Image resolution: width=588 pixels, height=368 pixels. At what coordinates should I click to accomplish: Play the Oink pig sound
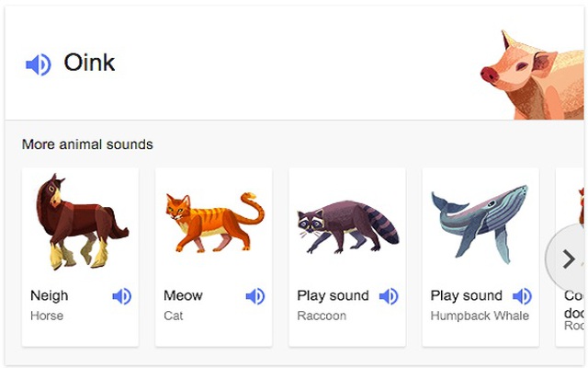click(39, 64)
